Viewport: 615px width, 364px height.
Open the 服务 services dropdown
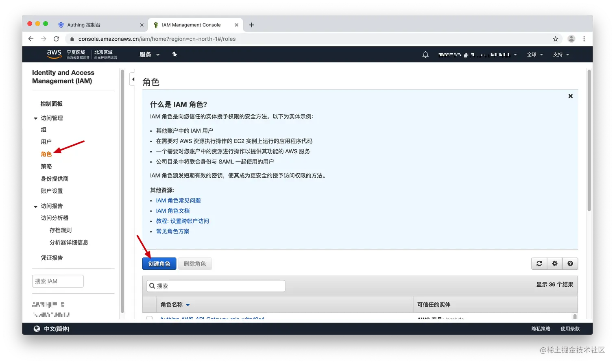coord(149,54)
